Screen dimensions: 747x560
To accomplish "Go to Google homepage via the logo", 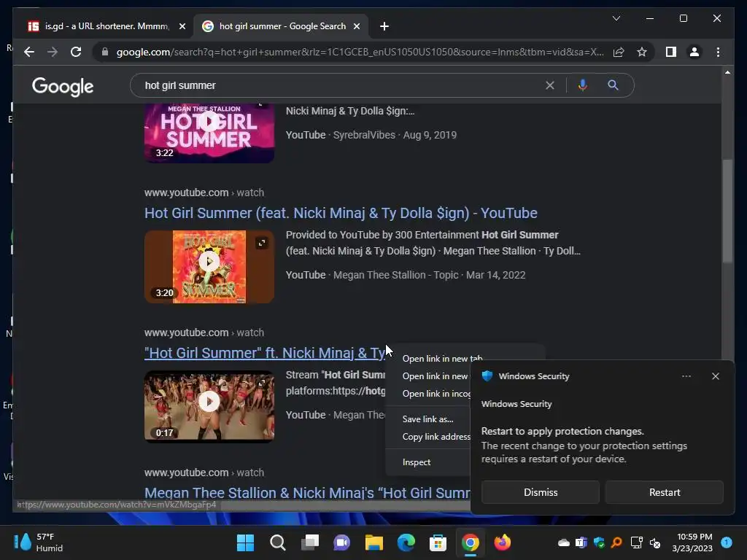I will point(63,87).
